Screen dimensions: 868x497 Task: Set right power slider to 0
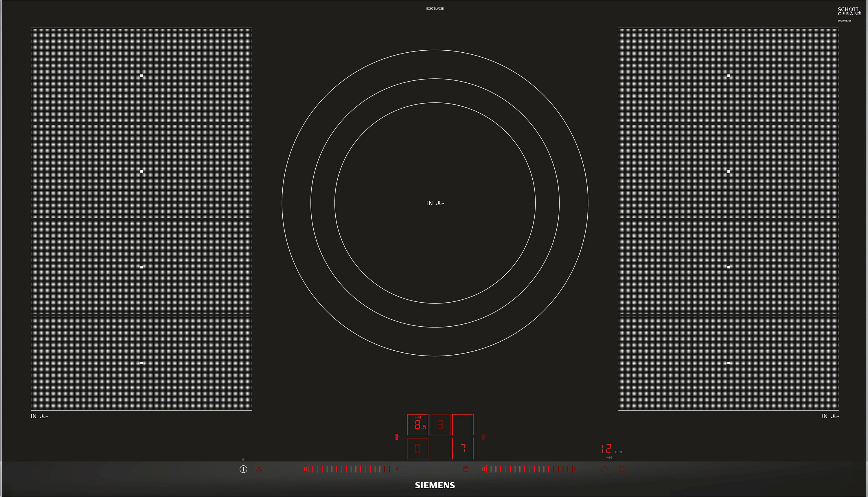pos(484,469)
